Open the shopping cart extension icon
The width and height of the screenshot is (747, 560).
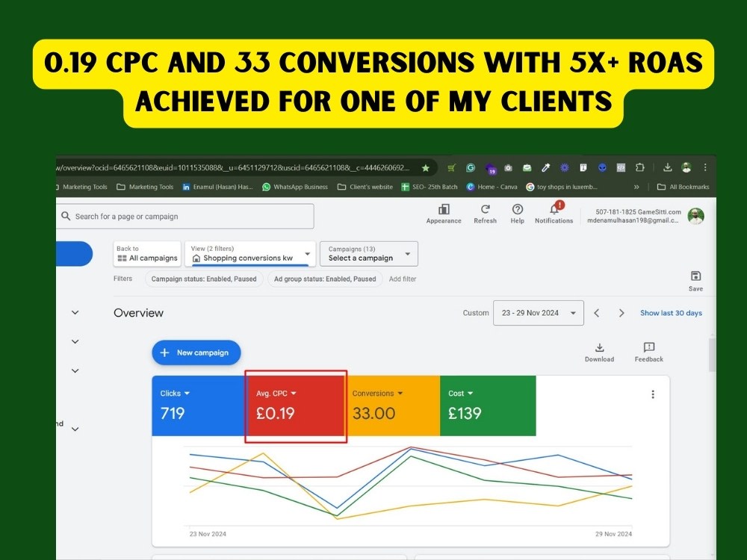click(x=452, y=167)
